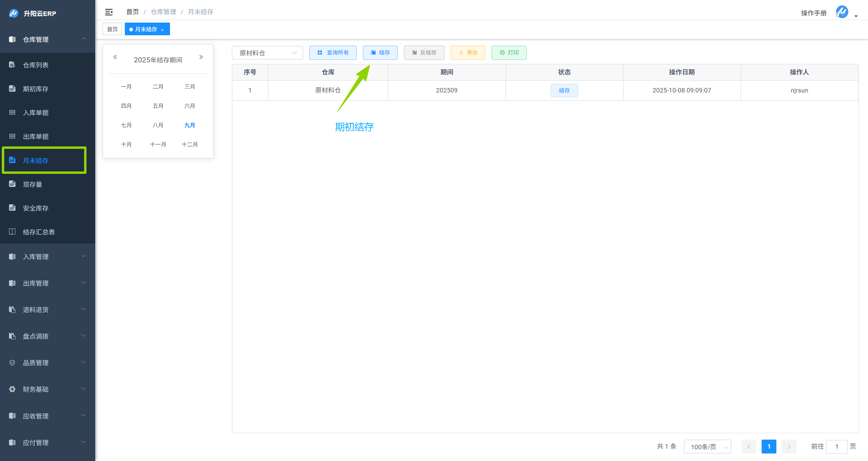Click the 升阳云ERP logo icon
The height and width of the screenshot is (461, 868).
click(14, 14)
